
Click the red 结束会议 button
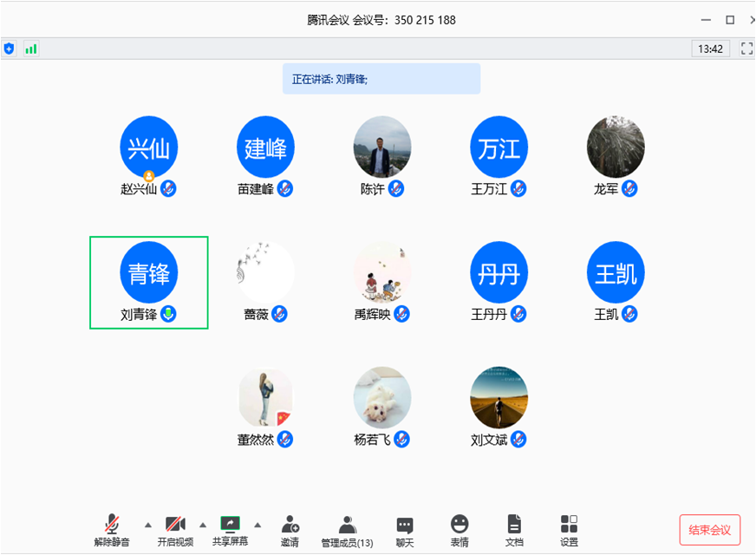[710, 530]
